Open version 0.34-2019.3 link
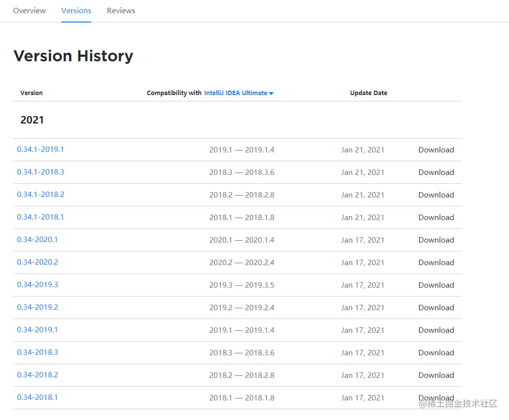The height and width of the screenshot is (420, 509). pyautogui.click(x=38, y=285)
